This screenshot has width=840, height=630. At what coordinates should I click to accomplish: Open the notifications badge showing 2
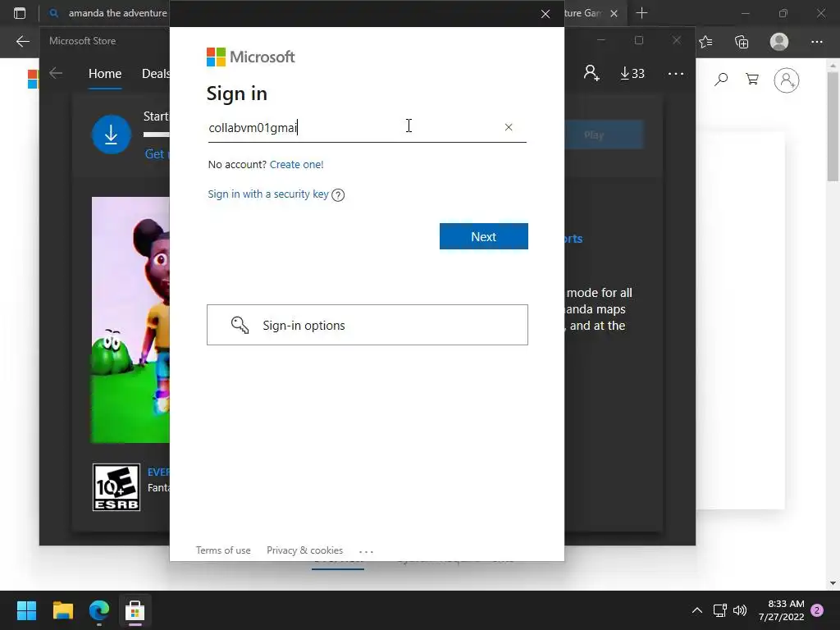point(817,610)
